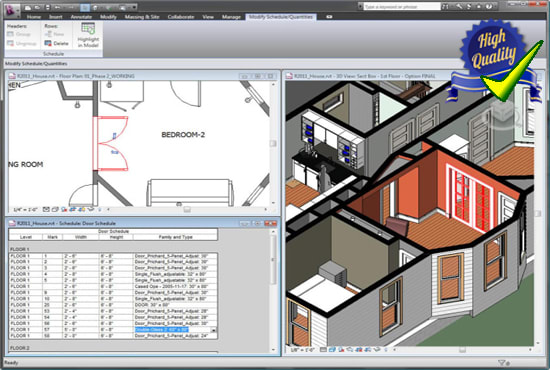Click the Width column header in Door Schedule
The image size is (550, 370).
pos(81,237)
